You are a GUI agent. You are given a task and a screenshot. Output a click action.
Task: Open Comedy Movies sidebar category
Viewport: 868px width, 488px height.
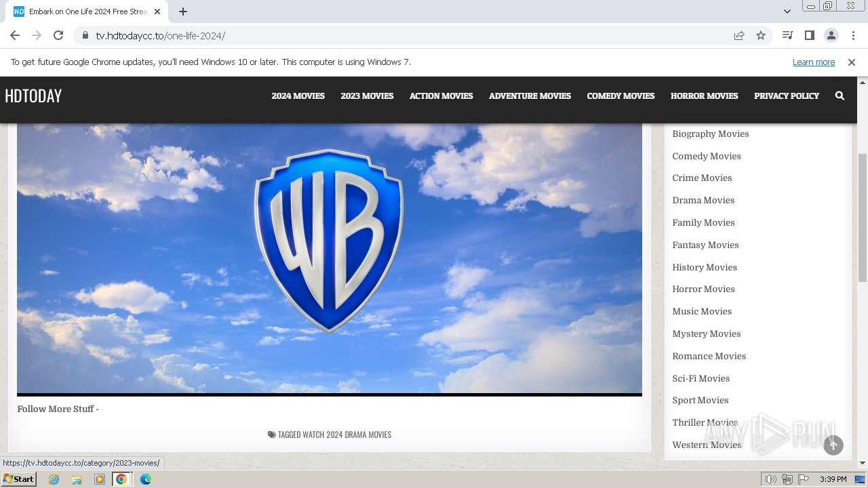coord(707,156)
